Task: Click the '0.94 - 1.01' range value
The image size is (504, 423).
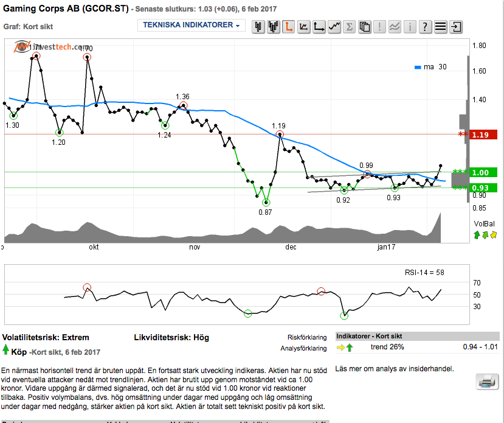Action: [x=480, y=347]
